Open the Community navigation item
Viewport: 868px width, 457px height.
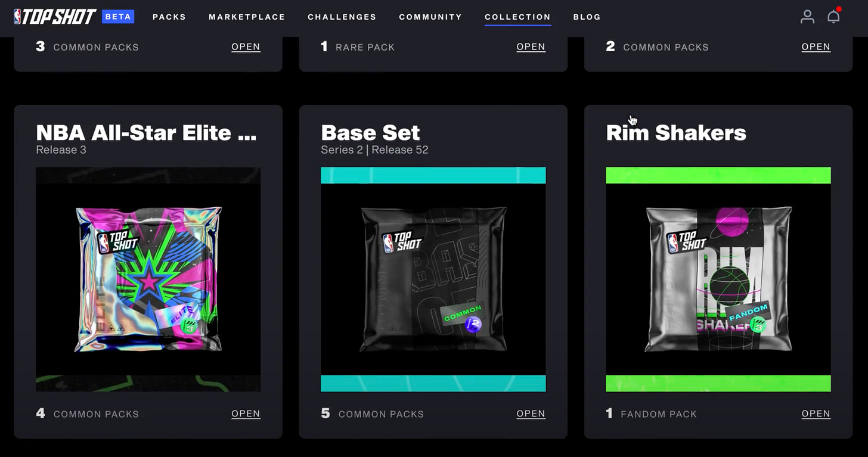pyautogui.click(x=430, y=17)
